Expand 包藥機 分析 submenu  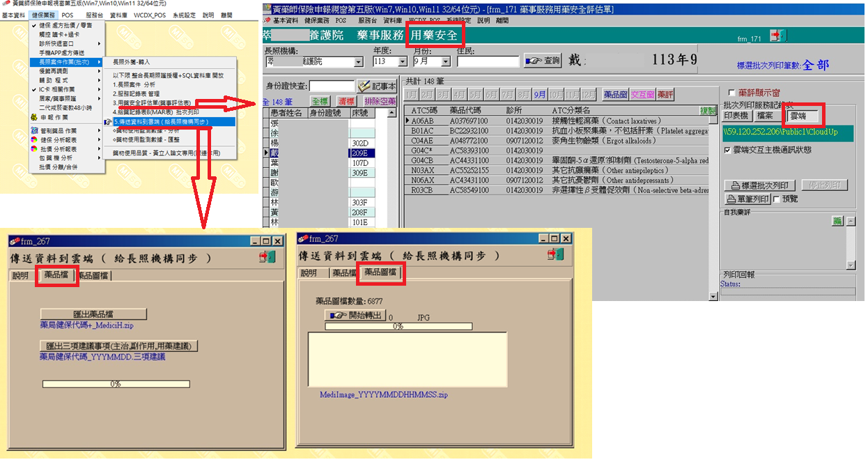pos(67,158)
